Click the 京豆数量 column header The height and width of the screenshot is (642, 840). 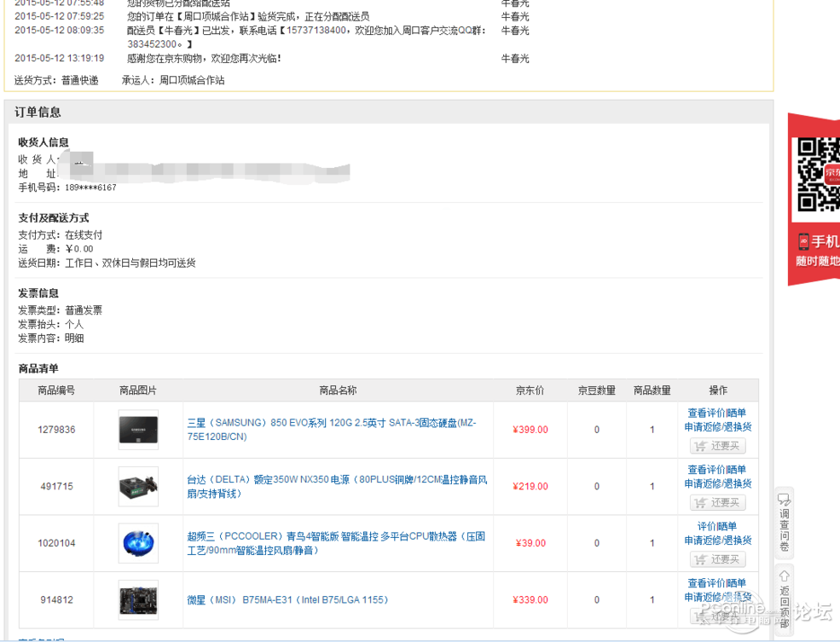pyautogui.click(x=597, y=390)
